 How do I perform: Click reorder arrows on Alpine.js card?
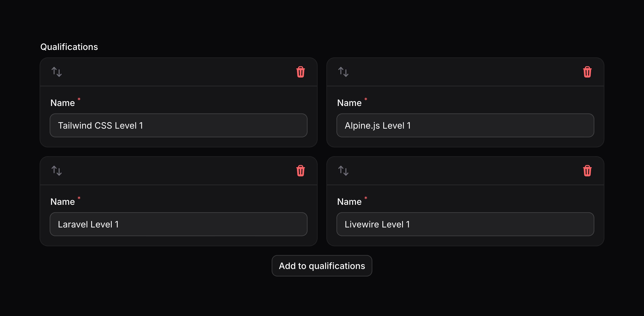343,72
